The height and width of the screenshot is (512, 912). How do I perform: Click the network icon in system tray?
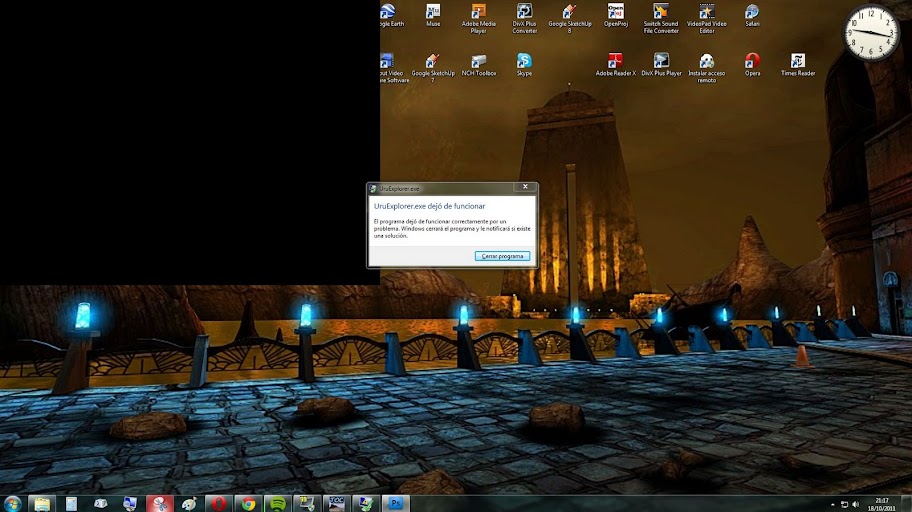pos(844,504)
